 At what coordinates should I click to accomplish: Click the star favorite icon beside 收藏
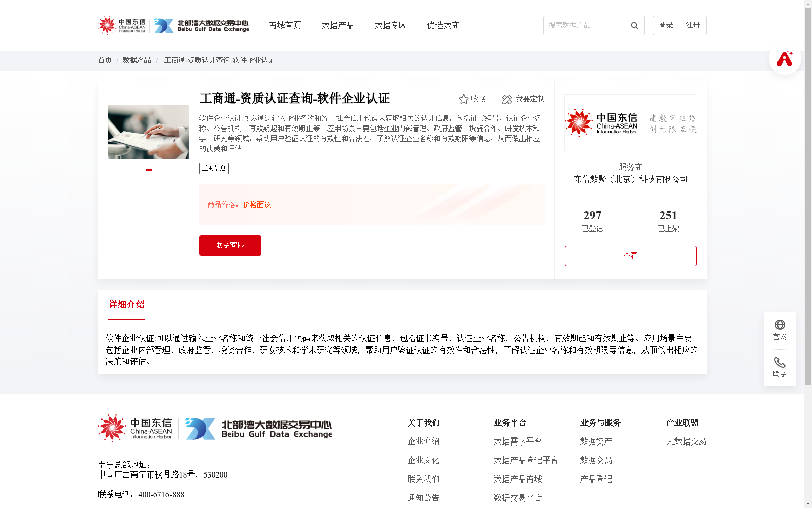(463, 99)
